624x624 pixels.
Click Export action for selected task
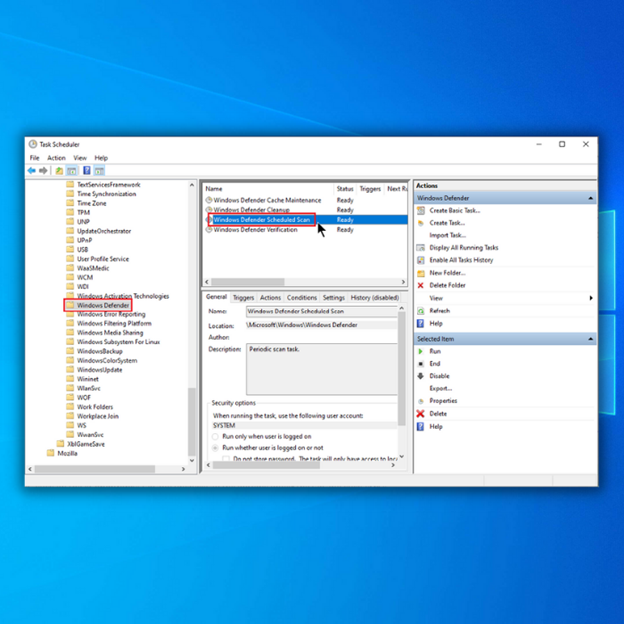(441, 388)
